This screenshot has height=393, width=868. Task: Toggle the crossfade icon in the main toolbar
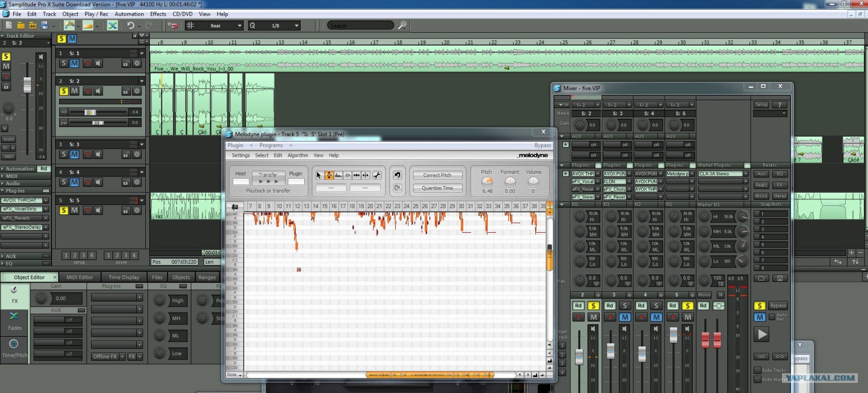[112, 25]
